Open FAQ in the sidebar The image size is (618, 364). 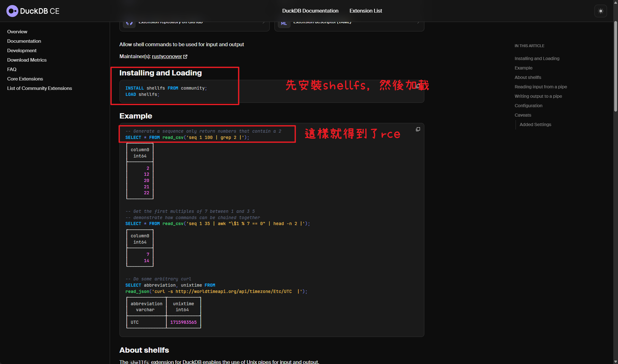point(12,69)
